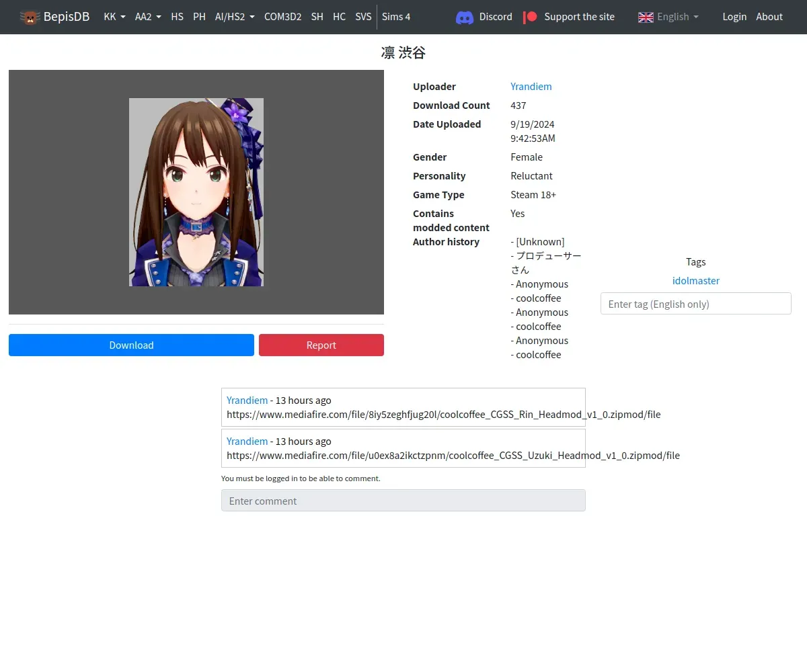Viewport: 807px width, 672px height.
Task: Click the Tags heading
Action: [696, 262]
